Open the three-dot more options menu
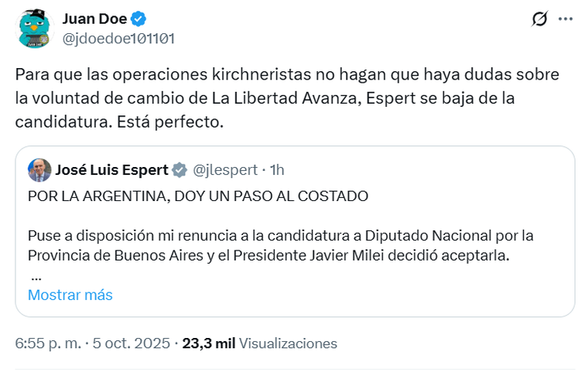The width and height of the screenshot is (588, 372). point(566,19)
